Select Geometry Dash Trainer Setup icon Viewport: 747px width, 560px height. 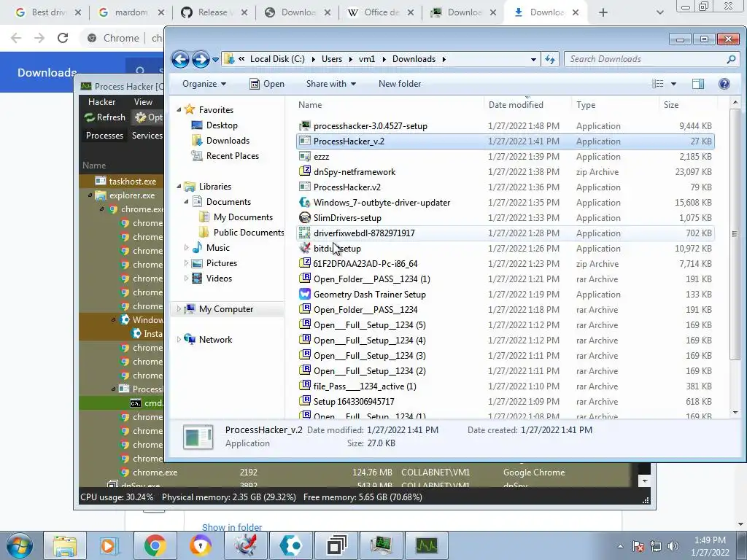point(304,295)
